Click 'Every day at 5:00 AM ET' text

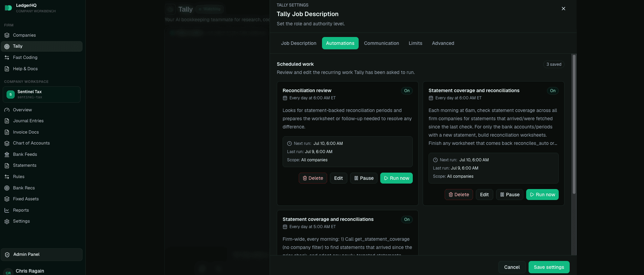(x=312, y=227)
